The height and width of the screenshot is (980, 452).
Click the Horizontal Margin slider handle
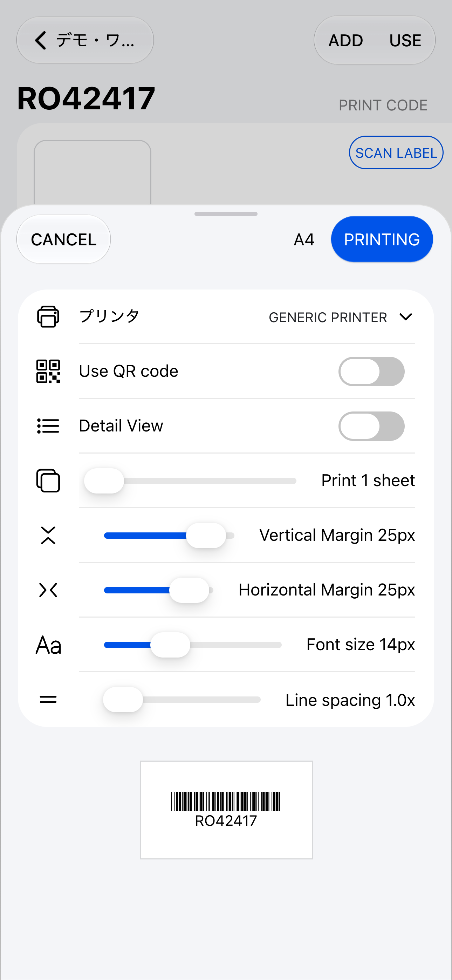(x=189, y=591)
